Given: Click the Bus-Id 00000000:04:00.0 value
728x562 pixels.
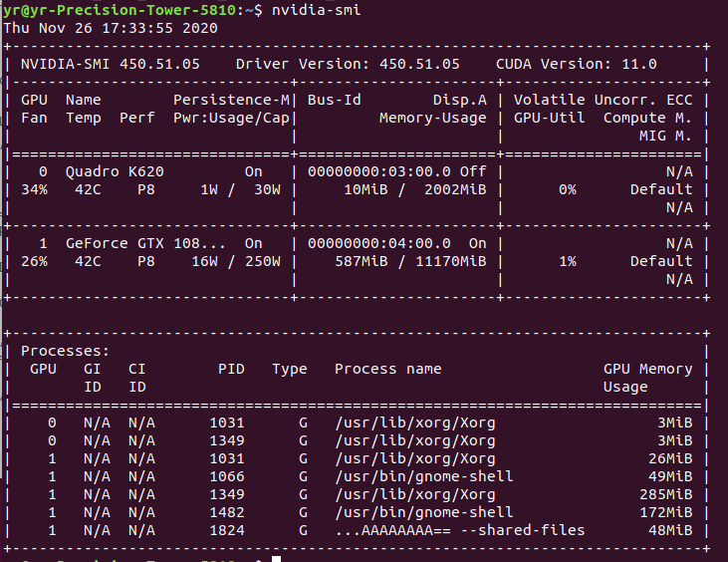Looking at the screenshot, I should point(378,243).
